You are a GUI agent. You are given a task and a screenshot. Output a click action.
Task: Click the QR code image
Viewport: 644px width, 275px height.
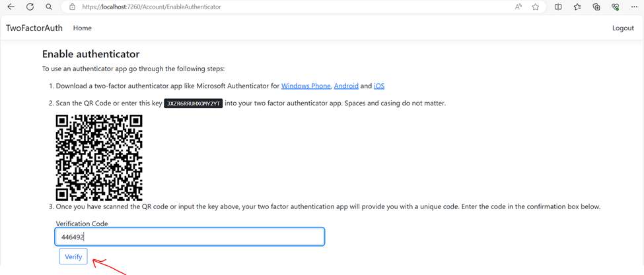[x=99, y=158]
